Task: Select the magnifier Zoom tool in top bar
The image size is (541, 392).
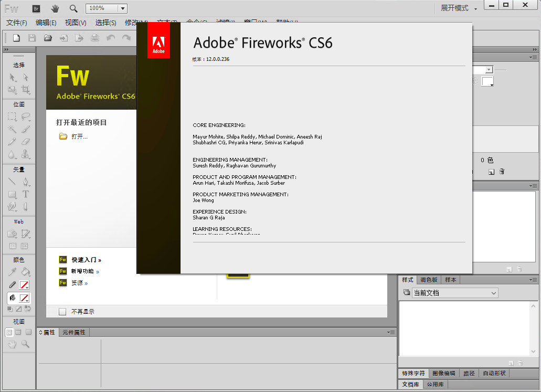Action: pyautogui.click(x=73, y=8)
